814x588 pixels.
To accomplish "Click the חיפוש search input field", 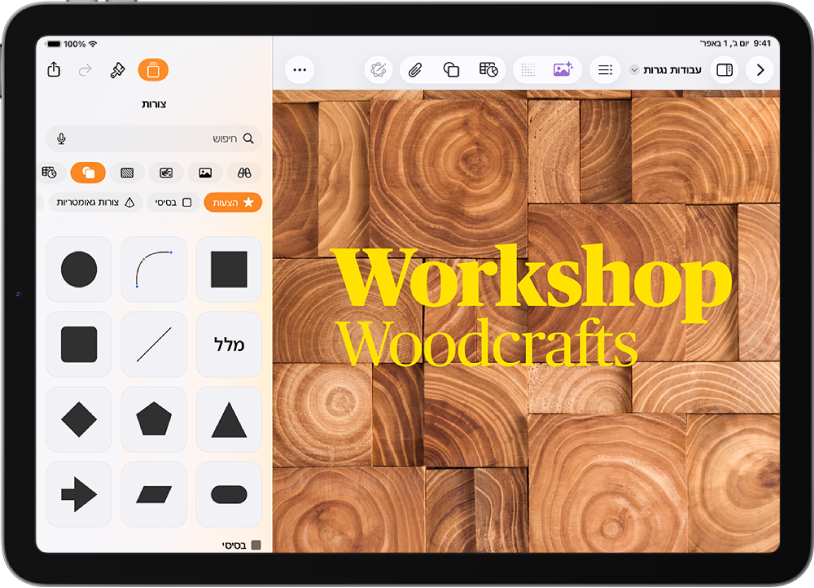I will 154,139.
